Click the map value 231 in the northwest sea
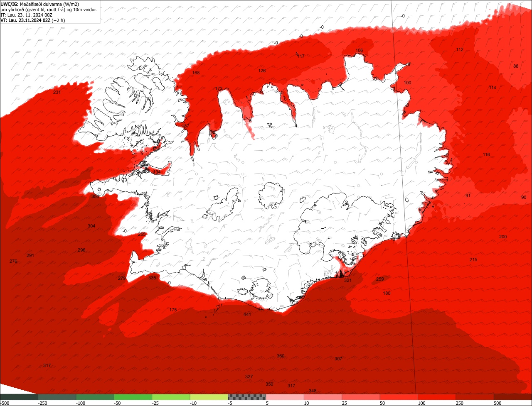The height and width of the screenshot is (406, 532). pos(57,92)
